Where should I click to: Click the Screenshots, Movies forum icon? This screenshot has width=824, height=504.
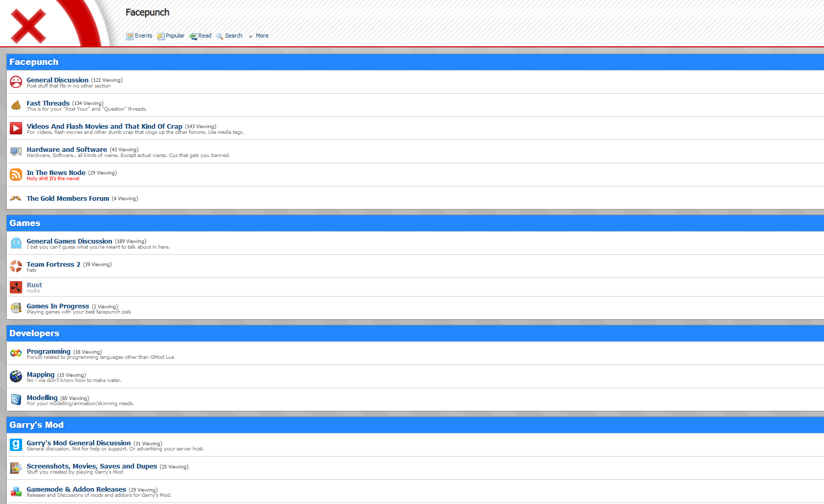16,468
